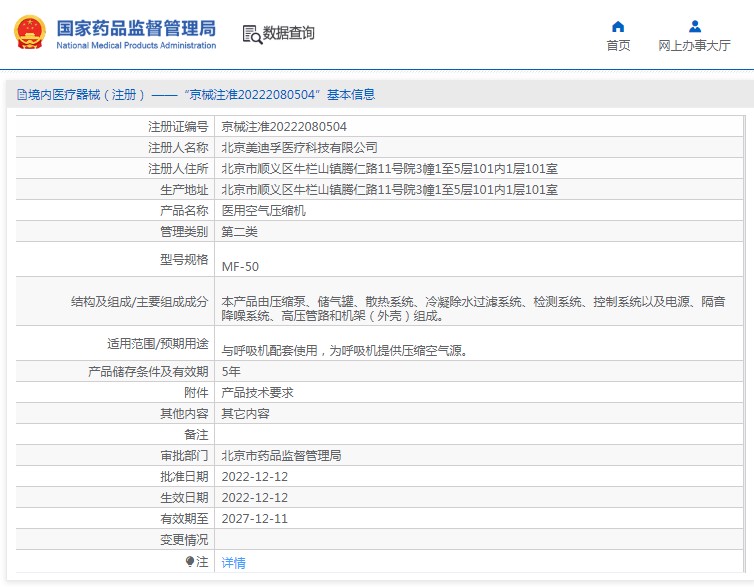The image size is (754, 587).
Task: Select the 与呼吸机配套使用 usage text
Action: click(344, 350)
